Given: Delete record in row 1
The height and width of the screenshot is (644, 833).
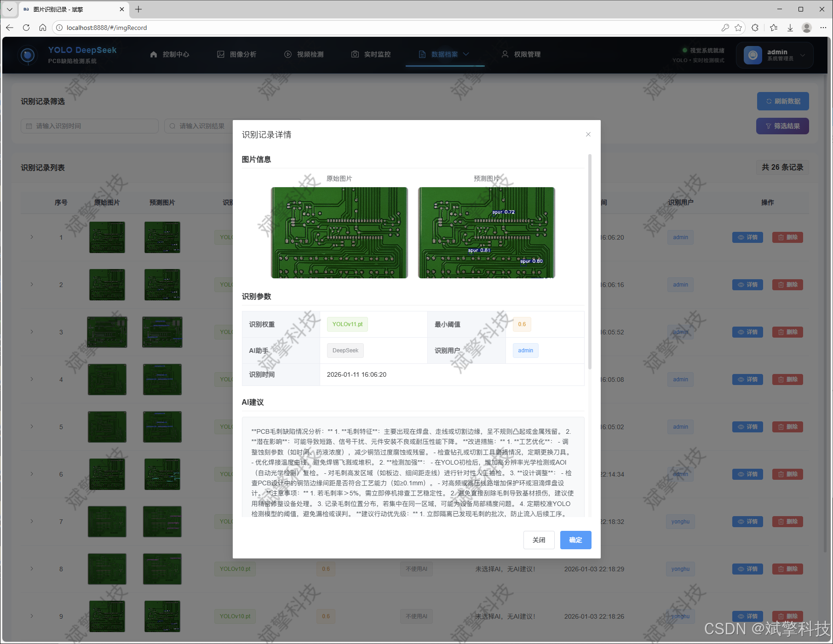Looking at the screenshot, I should tap(787, 237).
